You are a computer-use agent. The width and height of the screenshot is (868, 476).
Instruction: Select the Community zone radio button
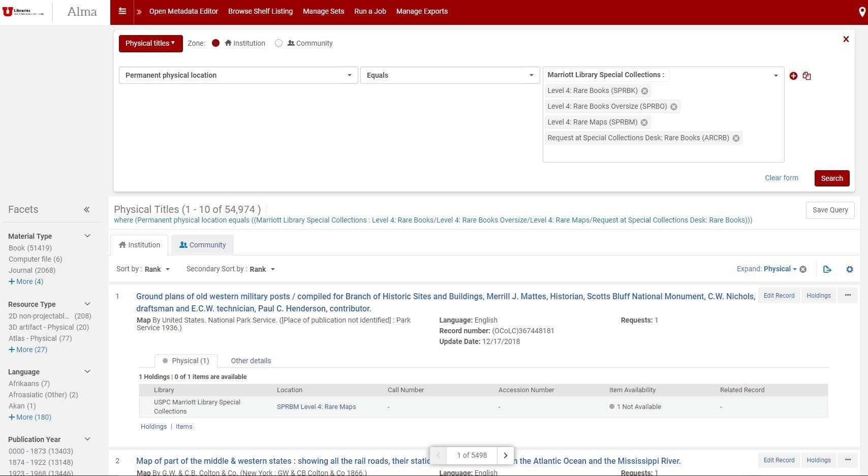tap(278, 43)
